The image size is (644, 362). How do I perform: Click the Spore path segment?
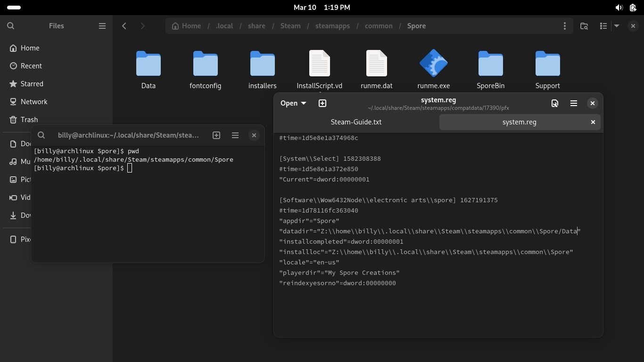[x=416, y=26]
